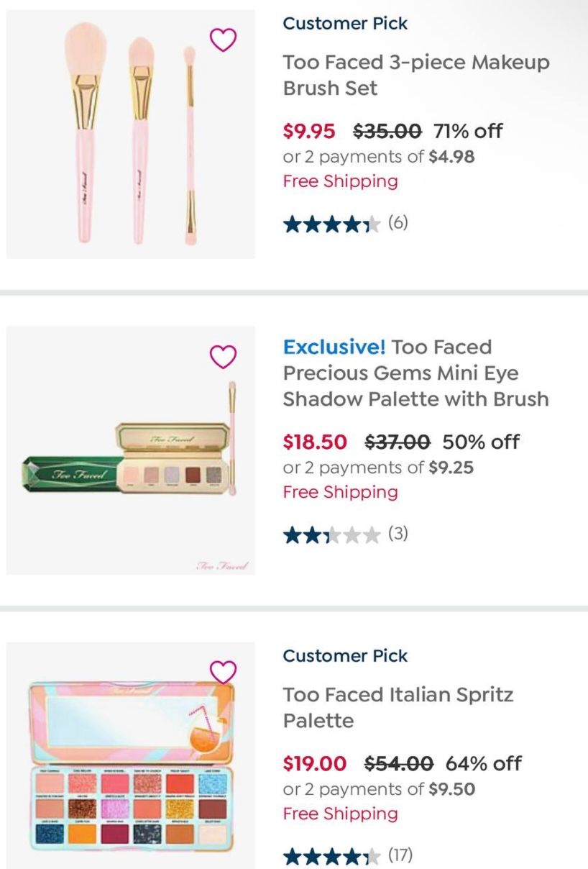Click 2 payments of $9.50 text
This screenshot has width=588, height=869.
point(379,789)
